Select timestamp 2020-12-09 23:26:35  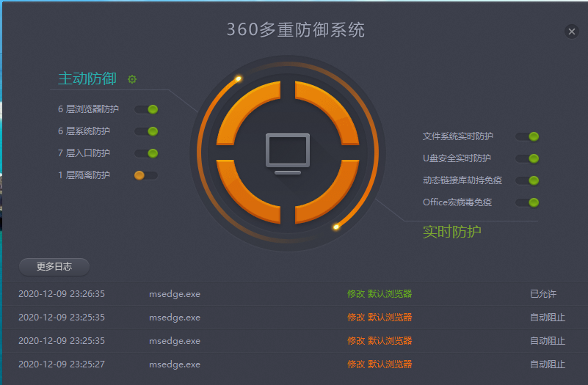pos(62,294)
